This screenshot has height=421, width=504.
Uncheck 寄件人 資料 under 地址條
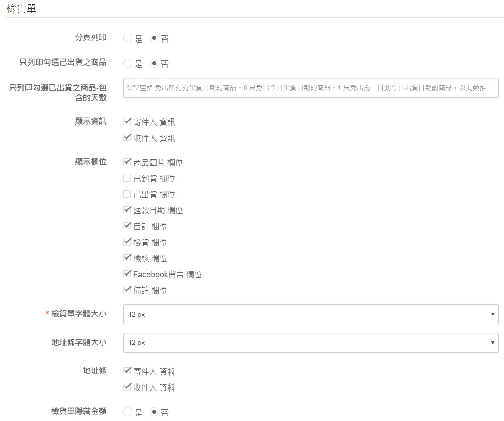[x=127, y=371]
